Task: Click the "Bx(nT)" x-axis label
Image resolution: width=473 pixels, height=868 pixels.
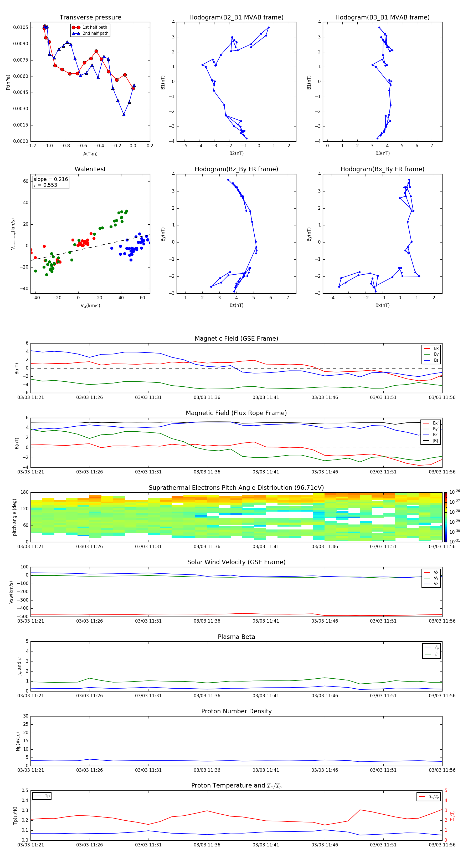Action: [x=382, y=305]
